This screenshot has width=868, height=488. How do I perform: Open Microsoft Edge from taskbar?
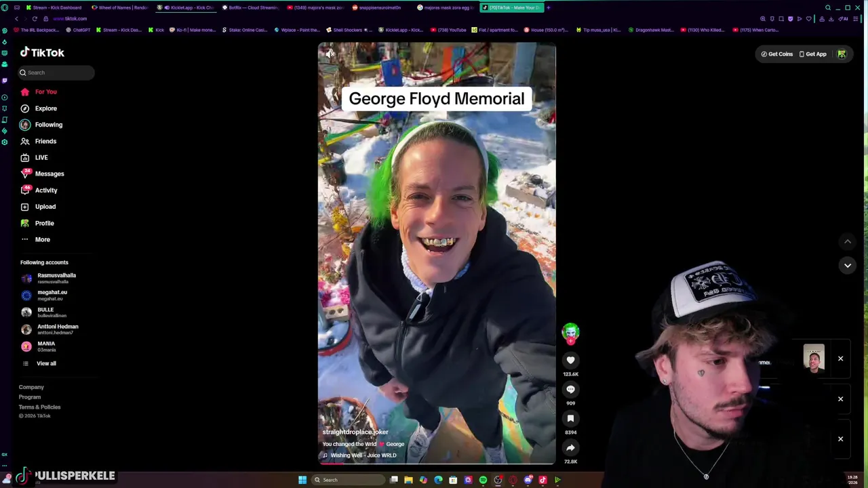pyautogui.click(x=438, y=480)
